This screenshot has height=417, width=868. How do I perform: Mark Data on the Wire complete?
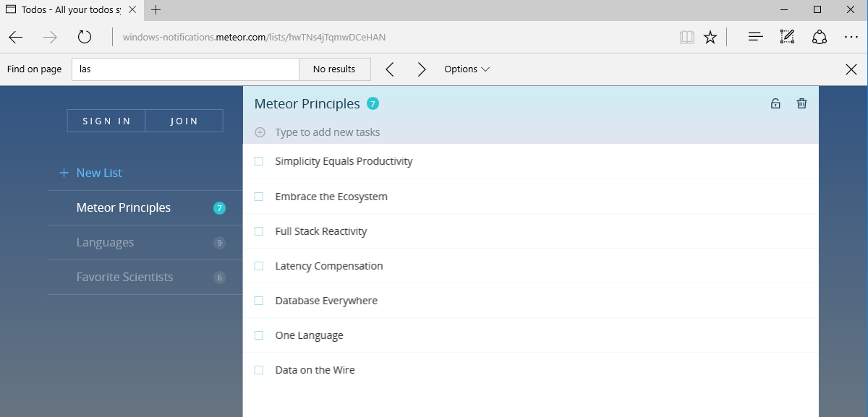[x=259, y=369]
